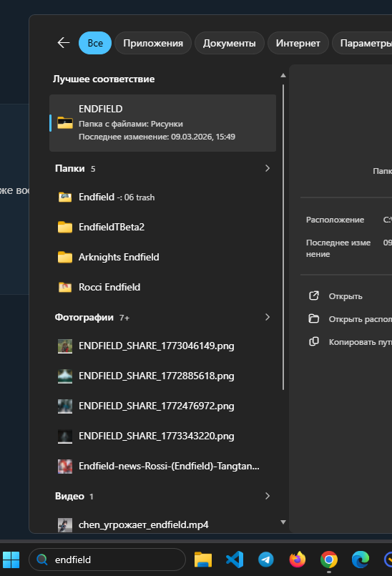Choose Копировать путь in preview pane
Viewport: 392px width, 576px height.
[x=360, y=342]
